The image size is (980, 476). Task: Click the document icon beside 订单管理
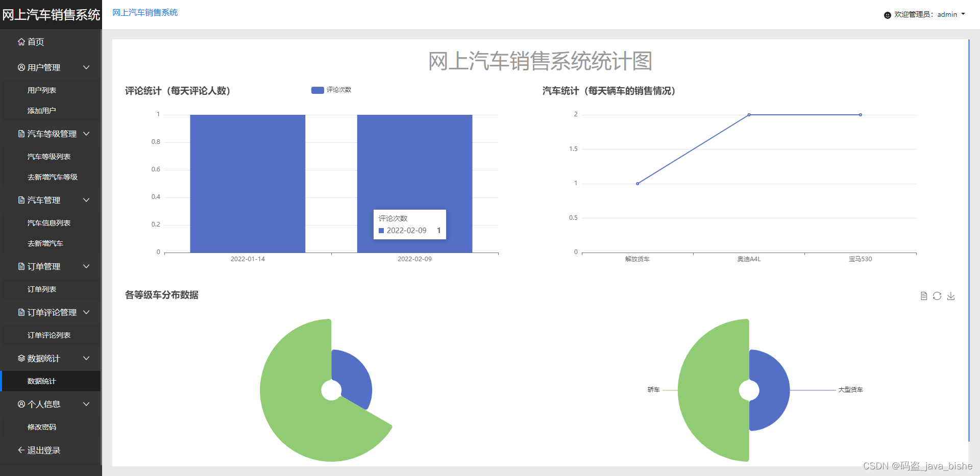21,266
